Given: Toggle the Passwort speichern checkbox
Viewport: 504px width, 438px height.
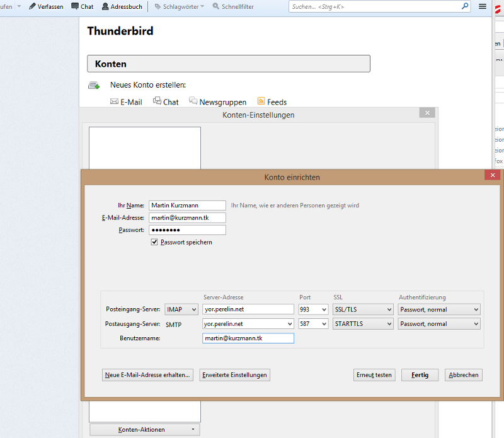Looking at the screenshot, I should click(154, 242).
